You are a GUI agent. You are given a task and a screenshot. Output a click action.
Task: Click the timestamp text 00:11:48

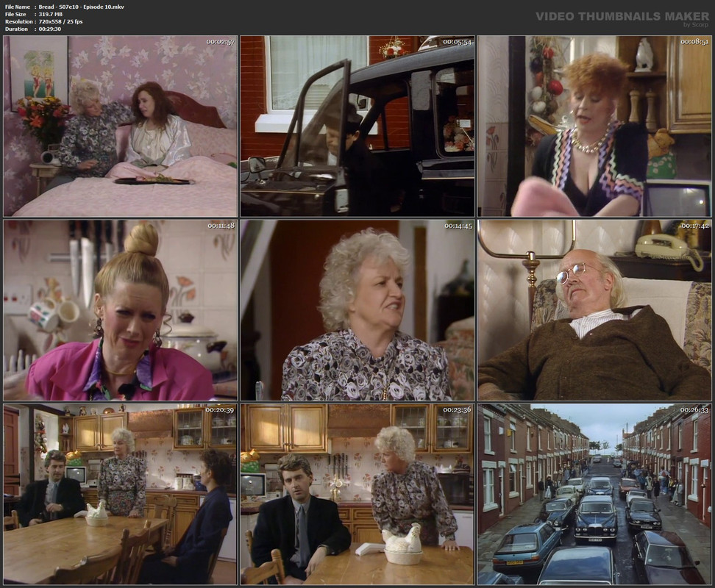[221, 226]
